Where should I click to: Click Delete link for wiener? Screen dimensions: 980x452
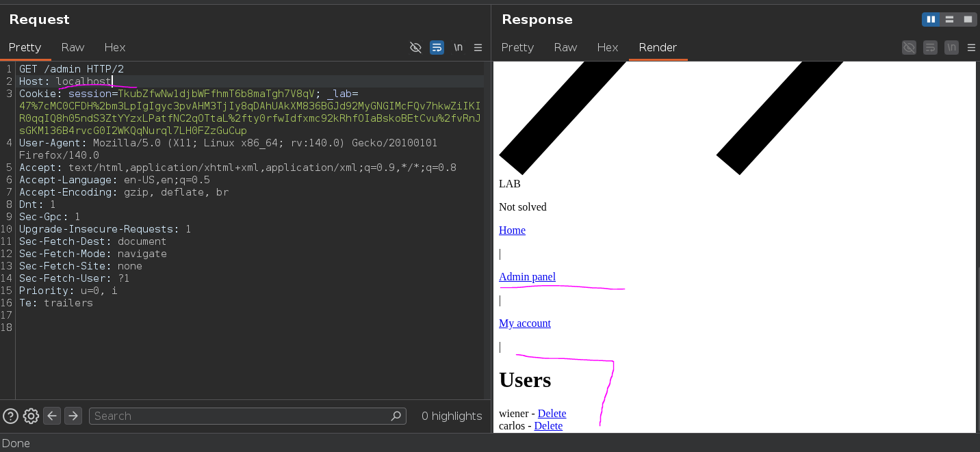pos(552,414)
